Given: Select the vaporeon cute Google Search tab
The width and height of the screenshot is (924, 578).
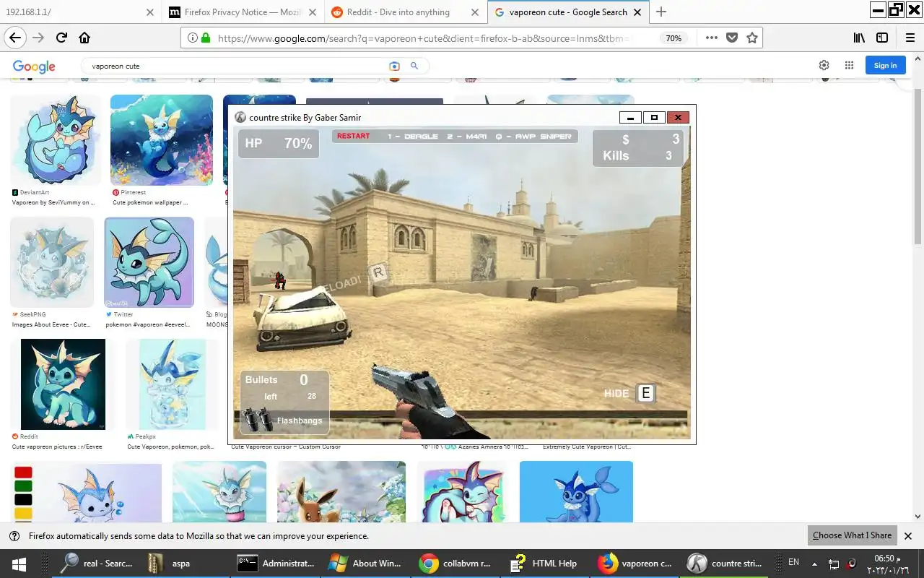Looking at the screenshot, I should point(569,12).
